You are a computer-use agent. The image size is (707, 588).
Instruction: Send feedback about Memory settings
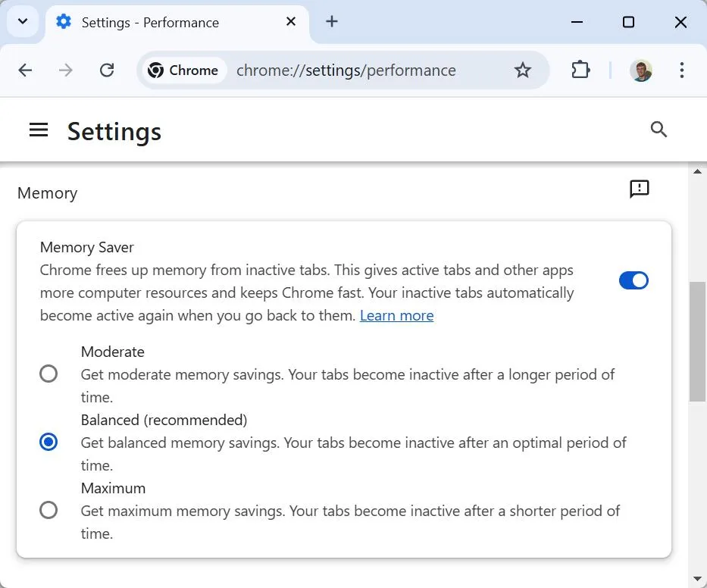click(640, 189)
